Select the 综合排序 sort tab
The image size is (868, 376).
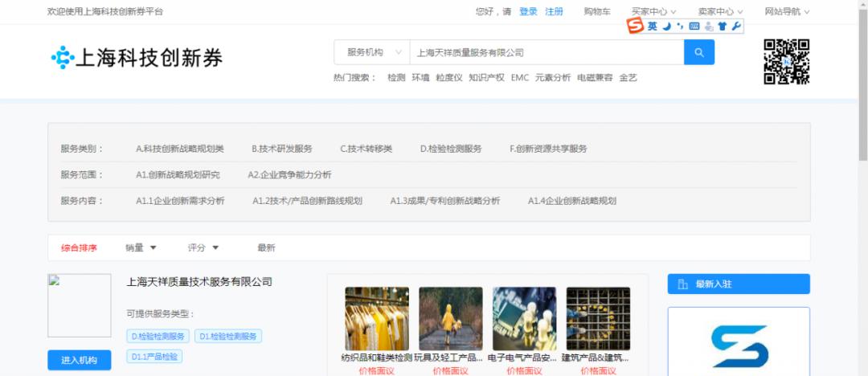pos(79,248)
